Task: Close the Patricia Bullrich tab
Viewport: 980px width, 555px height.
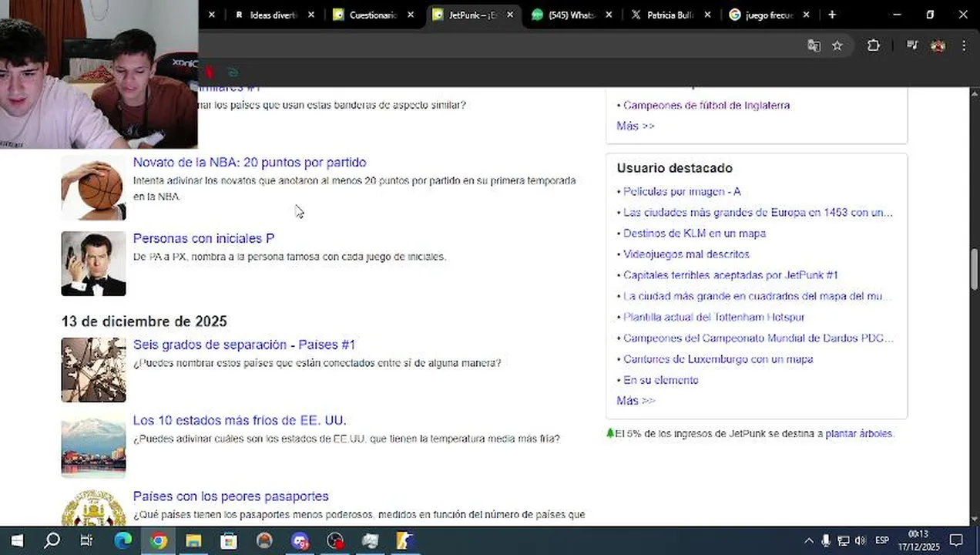Action: pos(708,15)
